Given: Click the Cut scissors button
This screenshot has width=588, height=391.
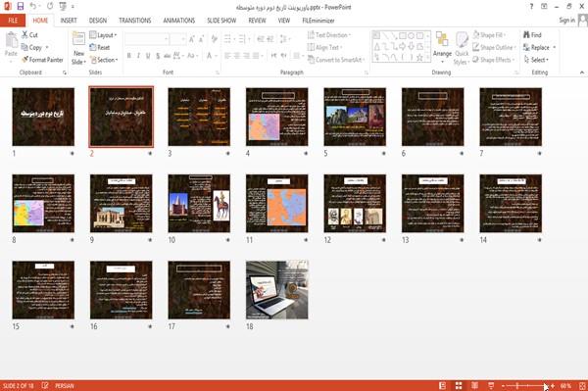Looking at the screenshot, I should (x=29, y=35).
